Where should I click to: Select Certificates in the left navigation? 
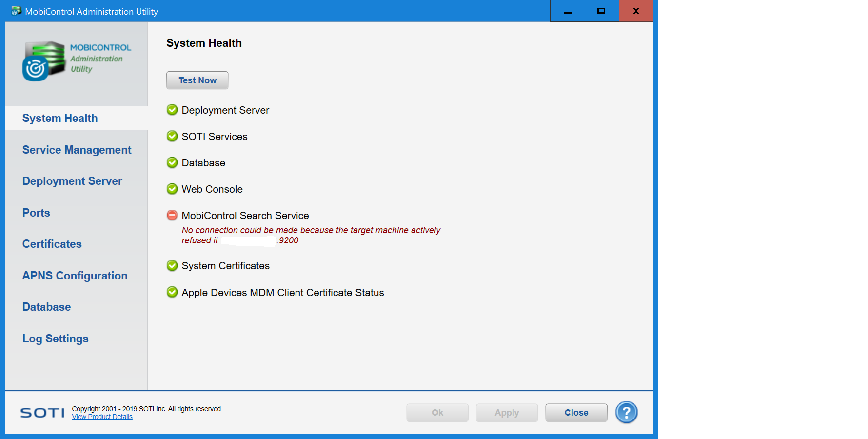52,244
